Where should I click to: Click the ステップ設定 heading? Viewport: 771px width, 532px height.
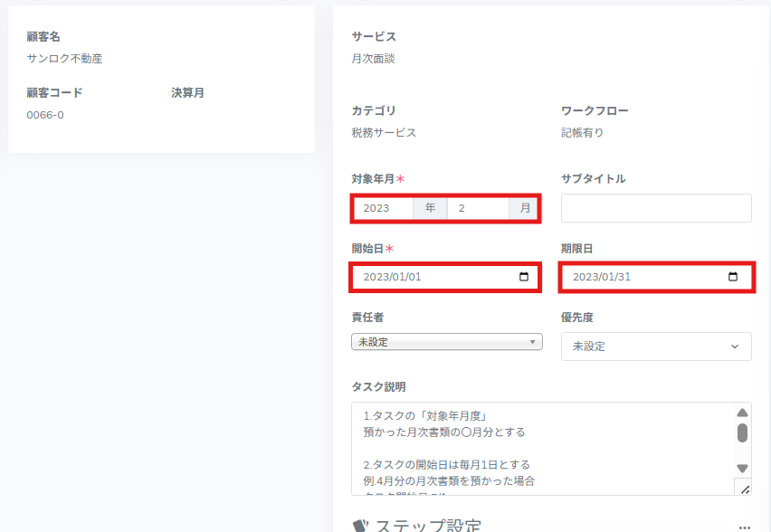tap(427, 526)
